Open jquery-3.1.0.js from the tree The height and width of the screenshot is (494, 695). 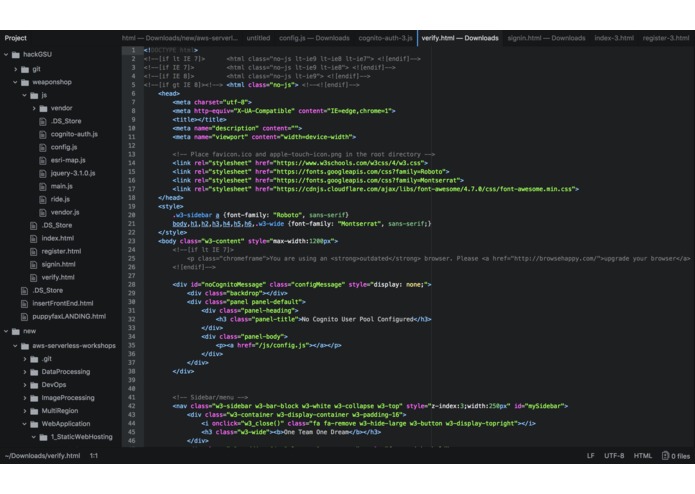73,173
